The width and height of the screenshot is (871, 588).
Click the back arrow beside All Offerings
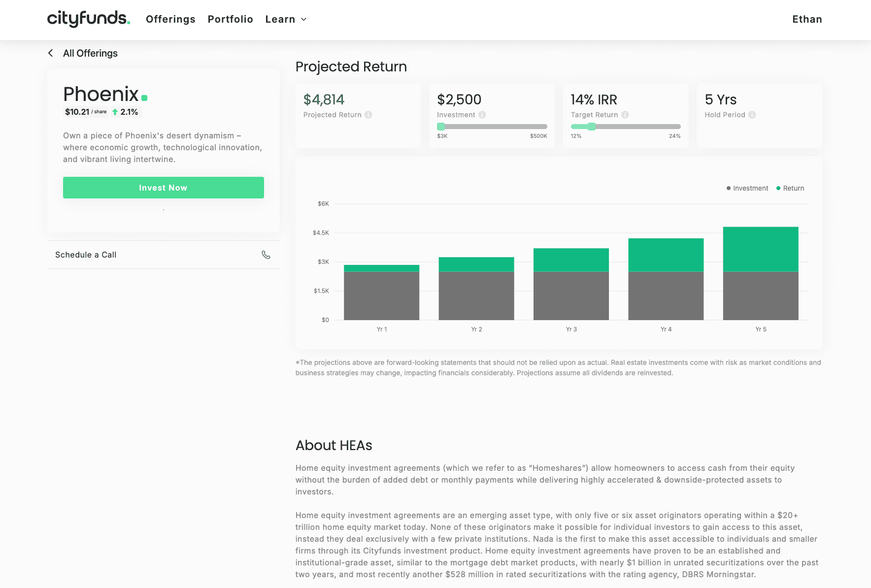(x=51, y=53)
